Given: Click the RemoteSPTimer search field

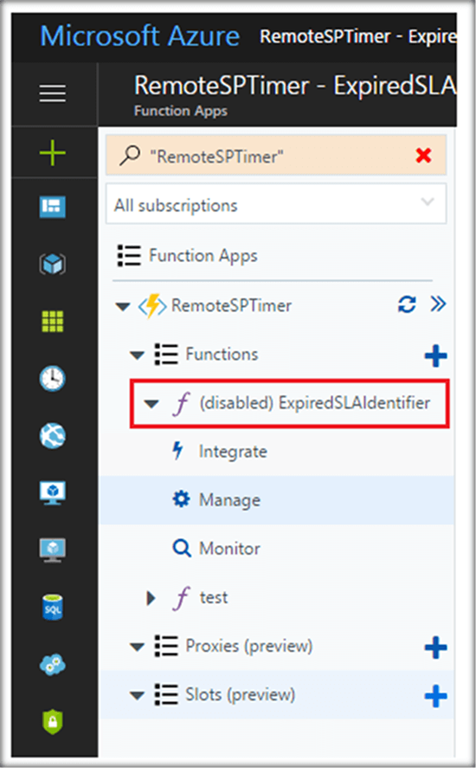Looking at the screenshot, I should [276, 155].
